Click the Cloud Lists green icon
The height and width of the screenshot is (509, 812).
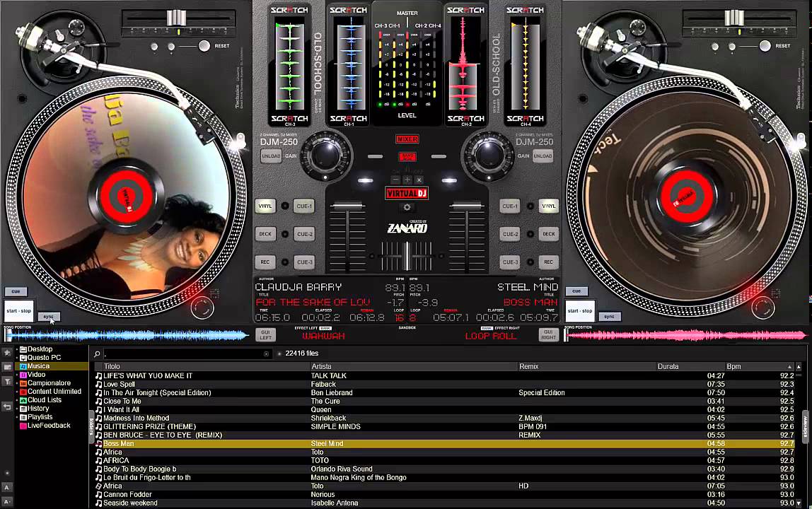(23, 400)
